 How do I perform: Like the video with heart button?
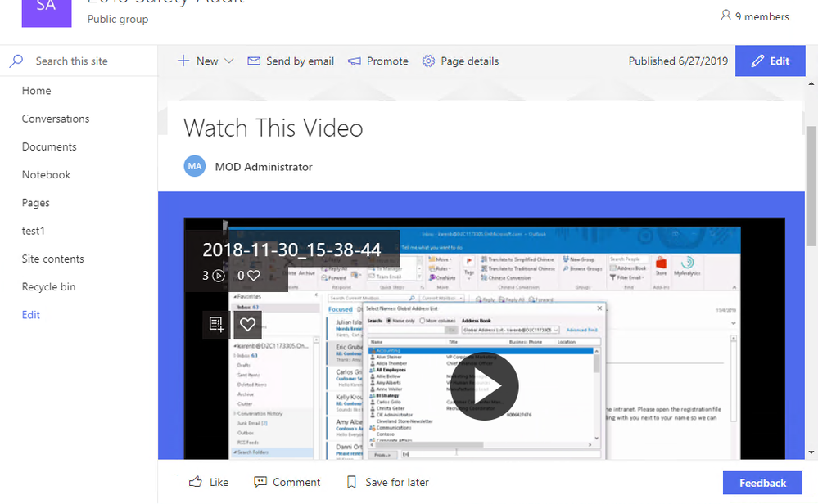click(247, 324)
